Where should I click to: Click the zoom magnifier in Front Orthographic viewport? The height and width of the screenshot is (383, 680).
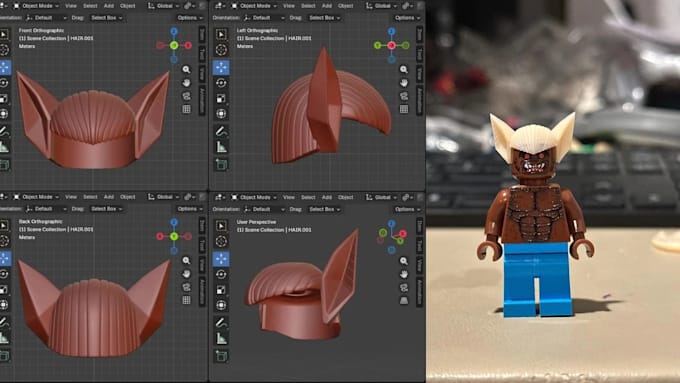point(186,69)
